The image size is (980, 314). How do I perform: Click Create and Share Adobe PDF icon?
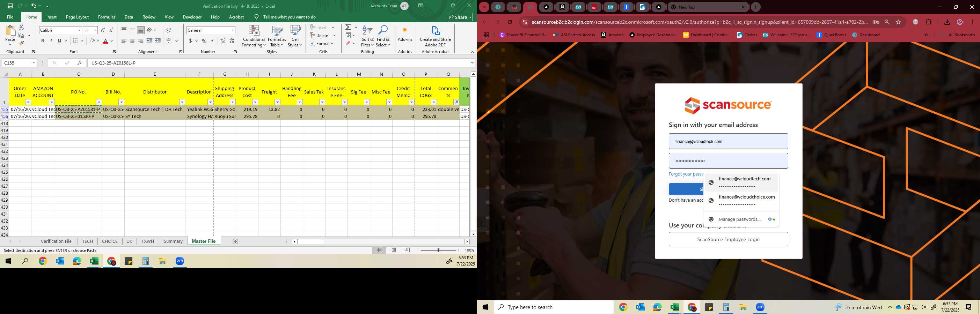435,30
